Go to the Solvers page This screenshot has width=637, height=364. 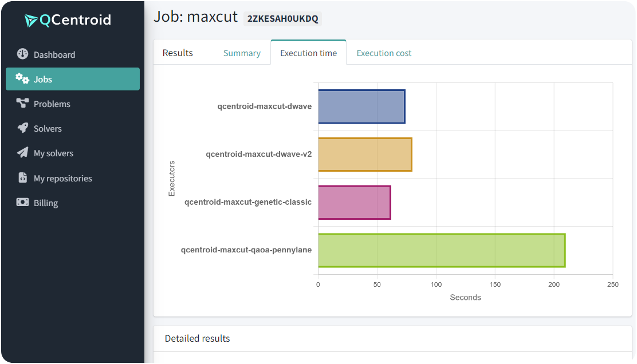pos(48,129)
